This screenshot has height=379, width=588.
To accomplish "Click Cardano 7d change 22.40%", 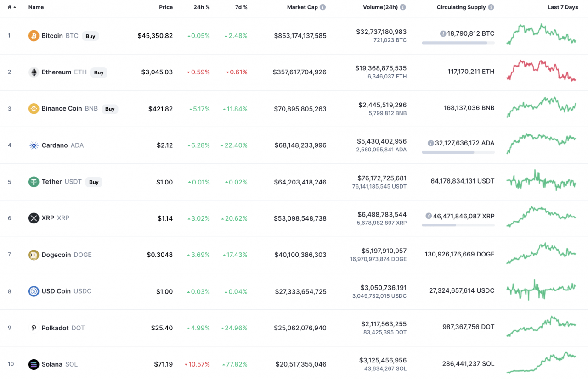I will pos(234,145).
